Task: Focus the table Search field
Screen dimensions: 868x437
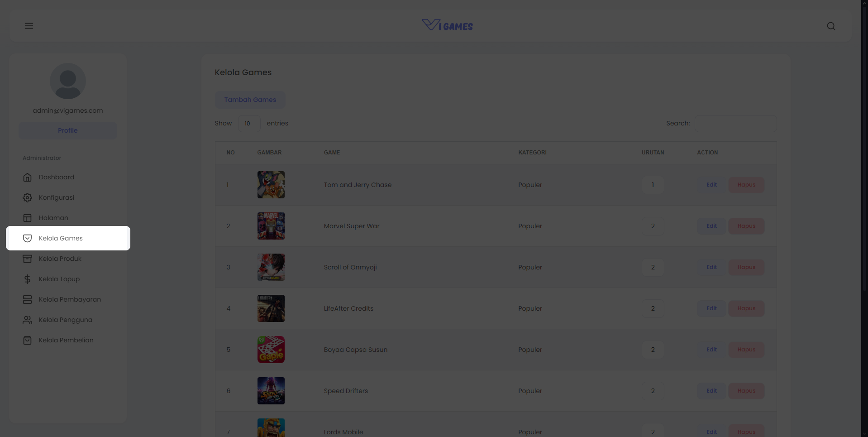Action: pos(735,123)
